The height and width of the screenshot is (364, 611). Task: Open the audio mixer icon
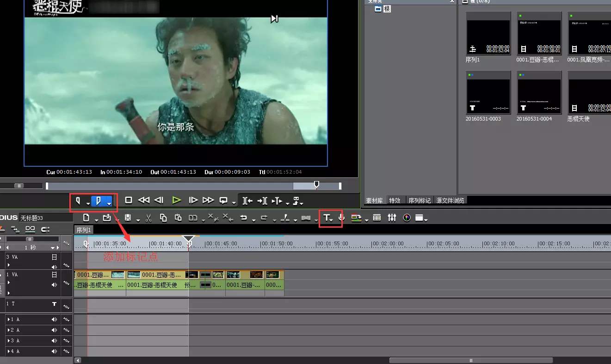click(x=392, y=218)
